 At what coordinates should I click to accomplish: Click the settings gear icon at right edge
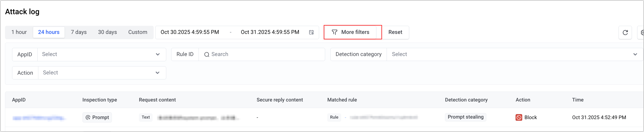point(642,32)
